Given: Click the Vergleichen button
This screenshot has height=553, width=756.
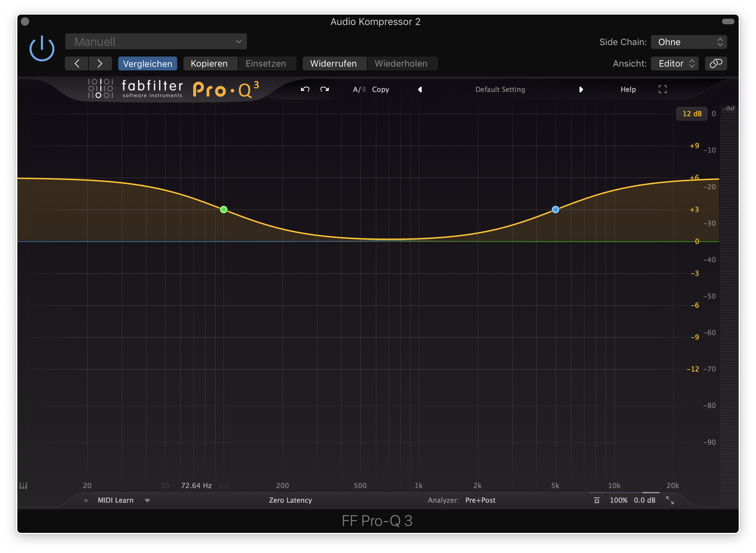Looking at the screenshot, I should [x=147, y=64].
